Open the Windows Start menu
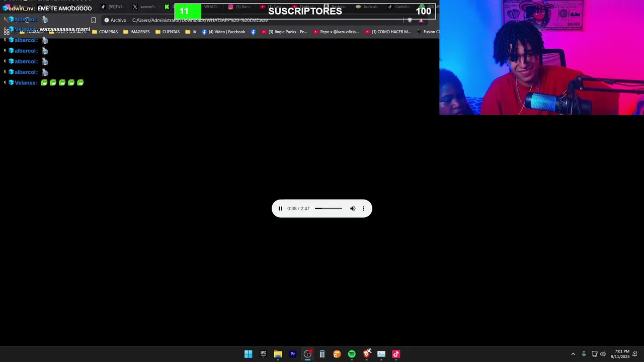Image resolution: width=644 pixels, height=362 pixels. (x=248, y=354)
